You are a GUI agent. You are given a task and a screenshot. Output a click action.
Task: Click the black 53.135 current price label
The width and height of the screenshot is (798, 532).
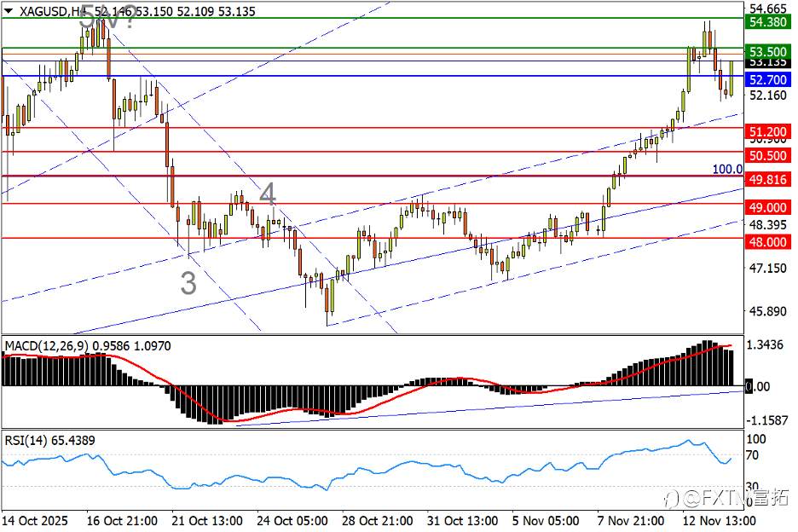(768, 62)
